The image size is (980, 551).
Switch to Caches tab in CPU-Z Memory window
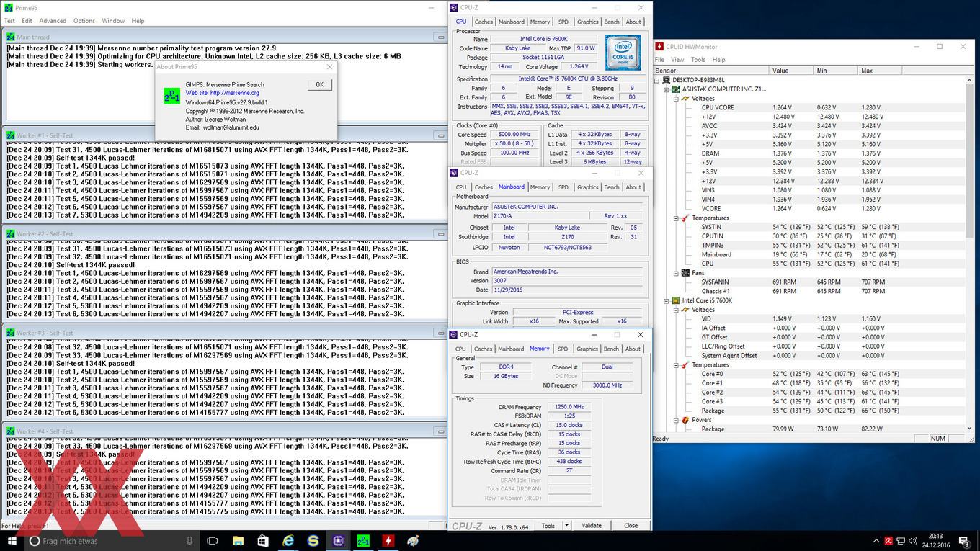484,349
